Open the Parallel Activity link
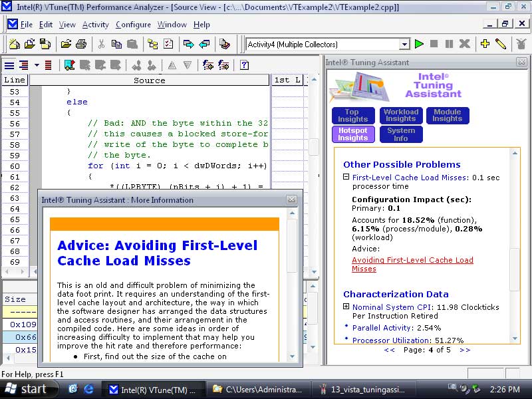 [381, 328]
